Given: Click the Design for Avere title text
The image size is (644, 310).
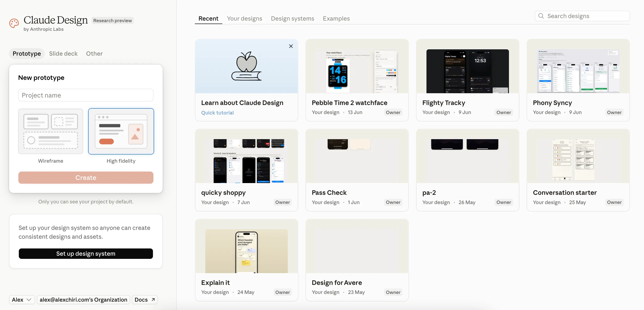Looking at the screenshot, I should coord(337,282).
